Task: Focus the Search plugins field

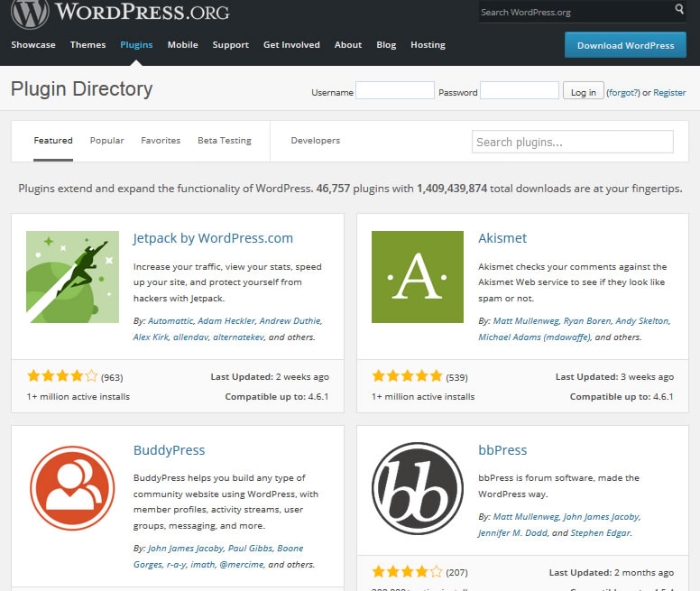Action: [572, 142]
